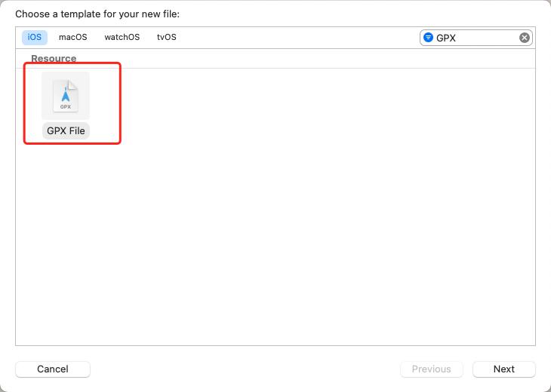
Task: Focus the GPX filter search field
Action: coord(476,38)
